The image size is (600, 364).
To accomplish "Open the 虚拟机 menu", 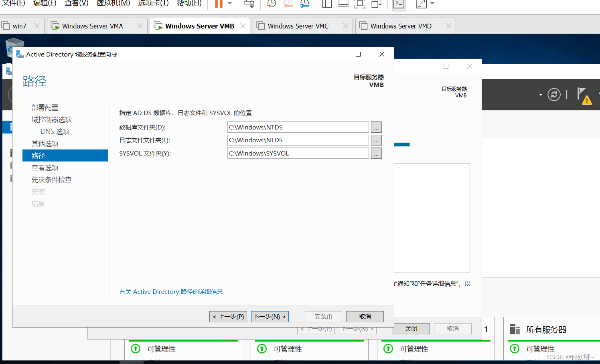I will (x=113, y=3).
